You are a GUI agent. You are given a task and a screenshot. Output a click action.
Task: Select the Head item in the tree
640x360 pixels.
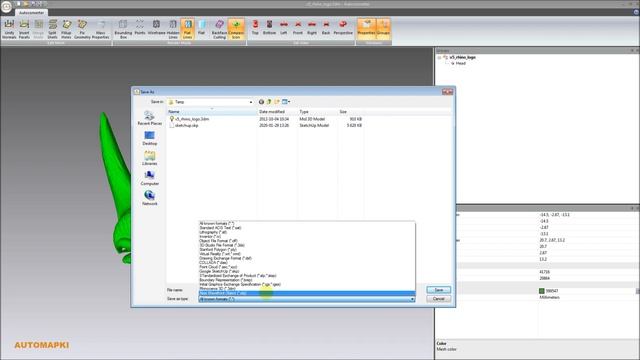[x=460, y=64]
